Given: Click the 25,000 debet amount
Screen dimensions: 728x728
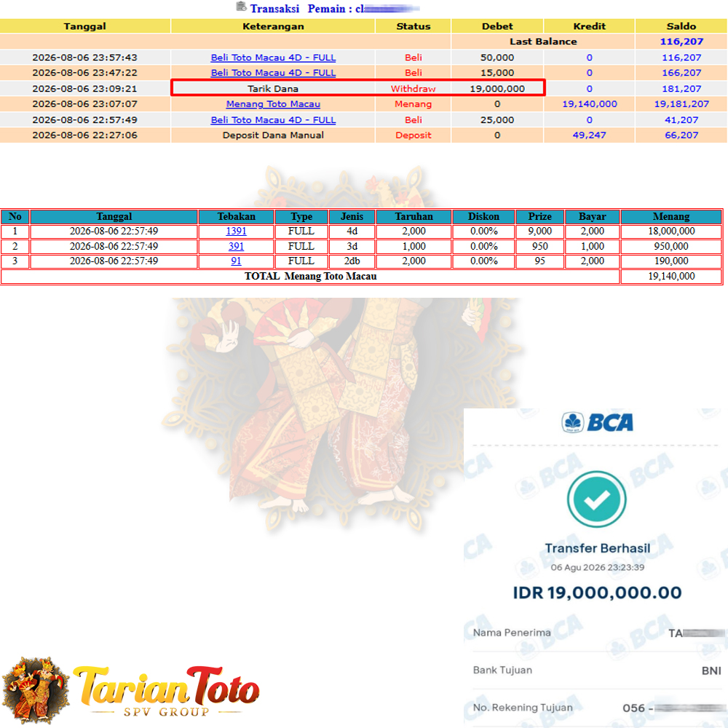Looking at the screenshot, I should [497, 120].
